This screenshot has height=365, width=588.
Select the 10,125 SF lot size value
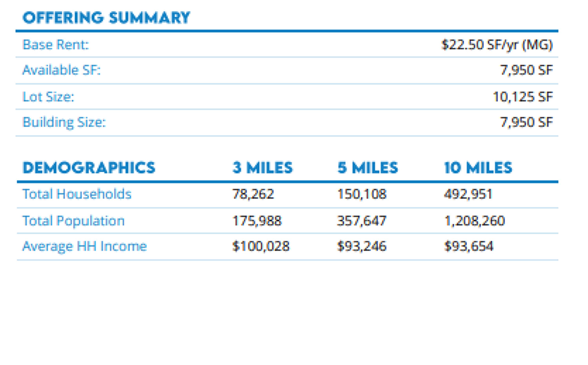[523, 97]
